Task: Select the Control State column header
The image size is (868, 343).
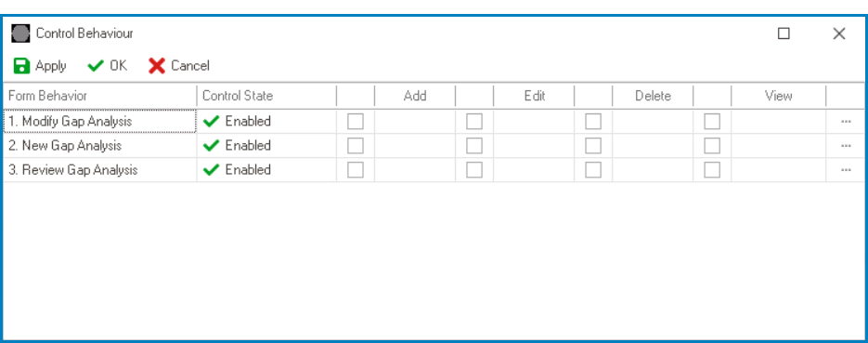Action: pyautogui.click(x=266, y=96)
